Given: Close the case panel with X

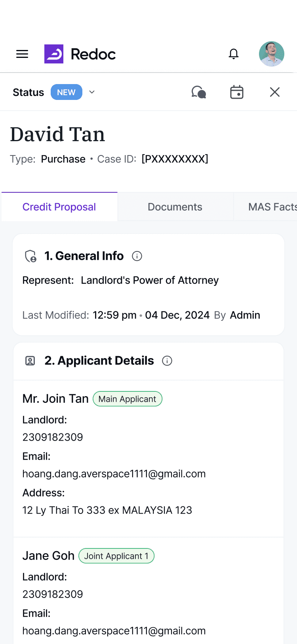Looking at the screenshot, I should [x=274, y=92].
